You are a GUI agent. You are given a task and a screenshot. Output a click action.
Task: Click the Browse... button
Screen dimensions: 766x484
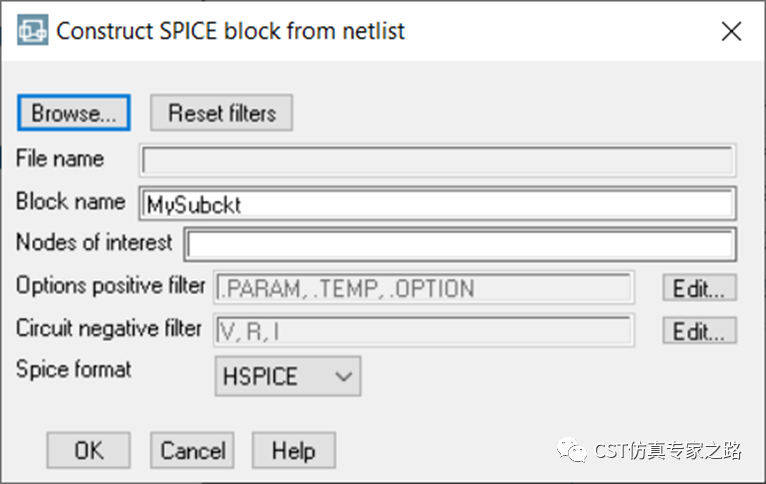73,113
